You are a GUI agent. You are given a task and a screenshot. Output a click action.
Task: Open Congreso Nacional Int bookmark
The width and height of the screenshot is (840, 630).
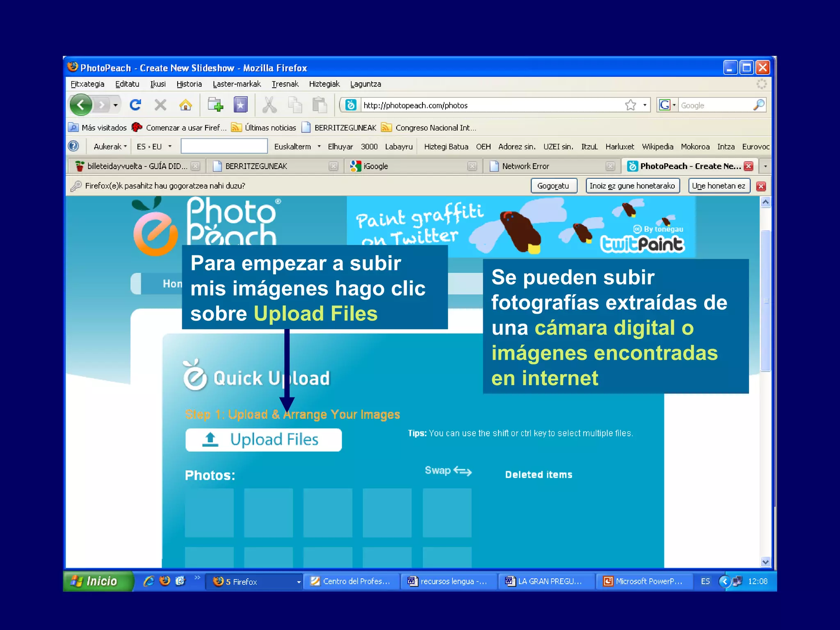[x=429, y=128]
